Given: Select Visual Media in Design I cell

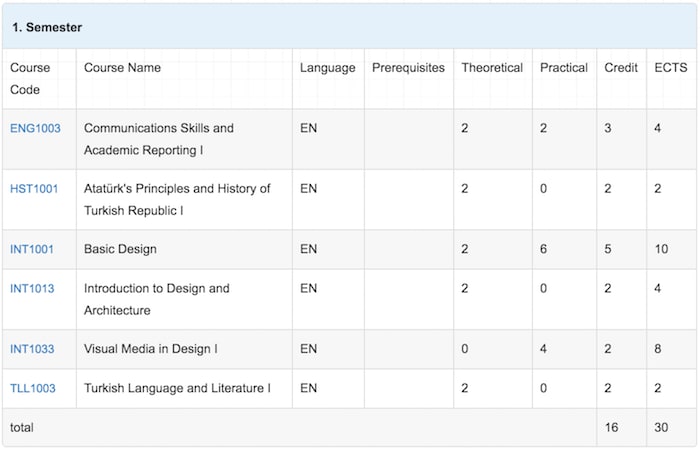Looking at the screenshot, I should click(x=184, y=349).
